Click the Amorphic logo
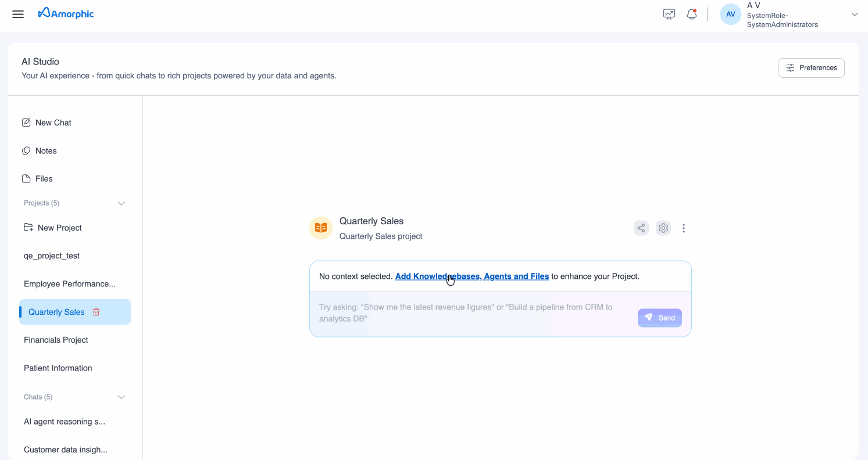 [65, 13]
